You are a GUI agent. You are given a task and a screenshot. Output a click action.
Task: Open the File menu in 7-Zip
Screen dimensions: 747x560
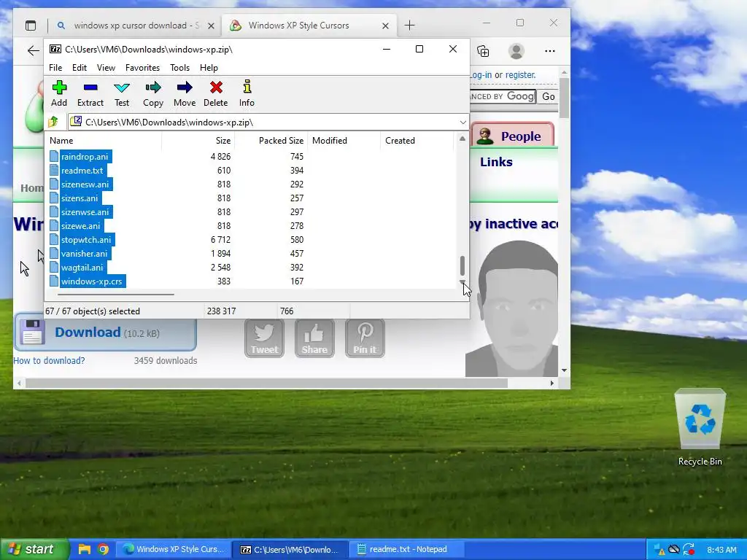tap(55, 68)
